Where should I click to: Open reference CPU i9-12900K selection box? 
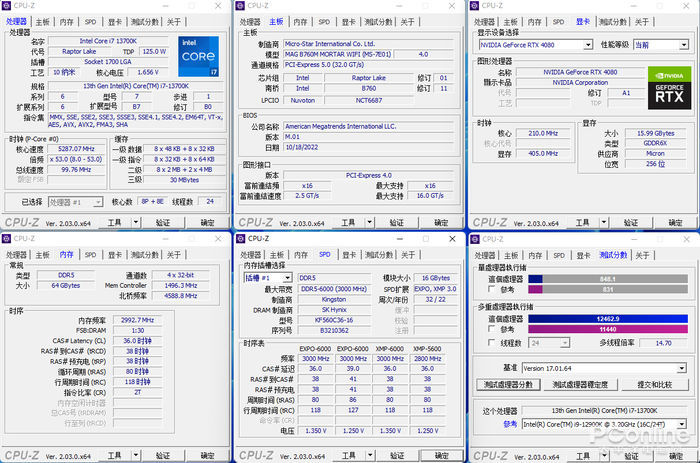pos(604,424)
